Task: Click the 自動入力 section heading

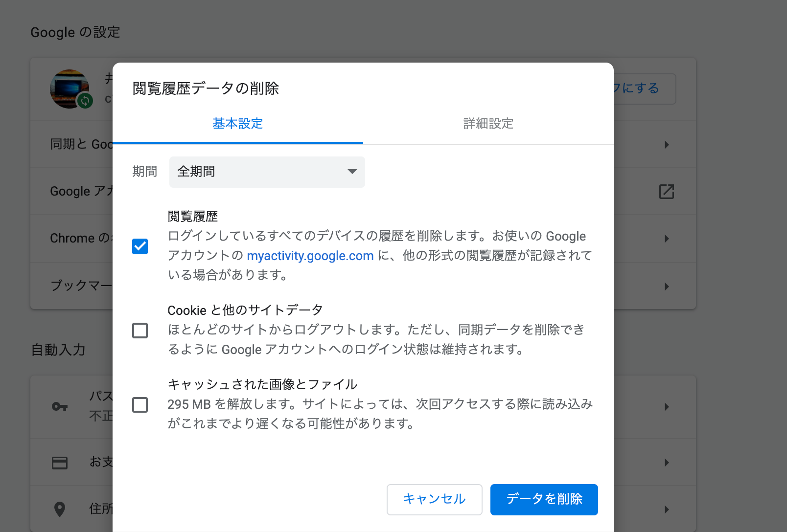Action: [x=58, y=350]
